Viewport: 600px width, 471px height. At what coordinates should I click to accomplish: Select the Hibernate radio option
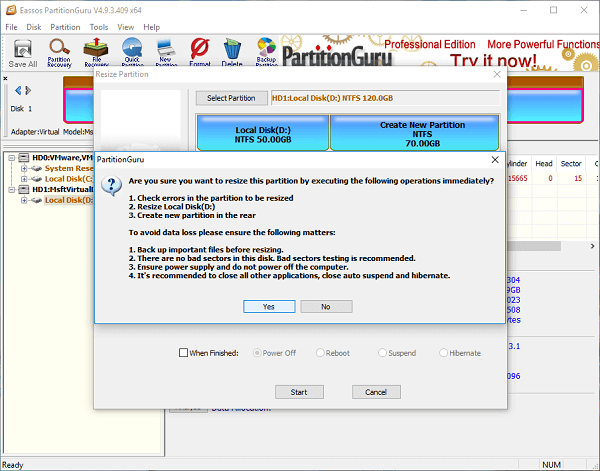coord(443,353)
